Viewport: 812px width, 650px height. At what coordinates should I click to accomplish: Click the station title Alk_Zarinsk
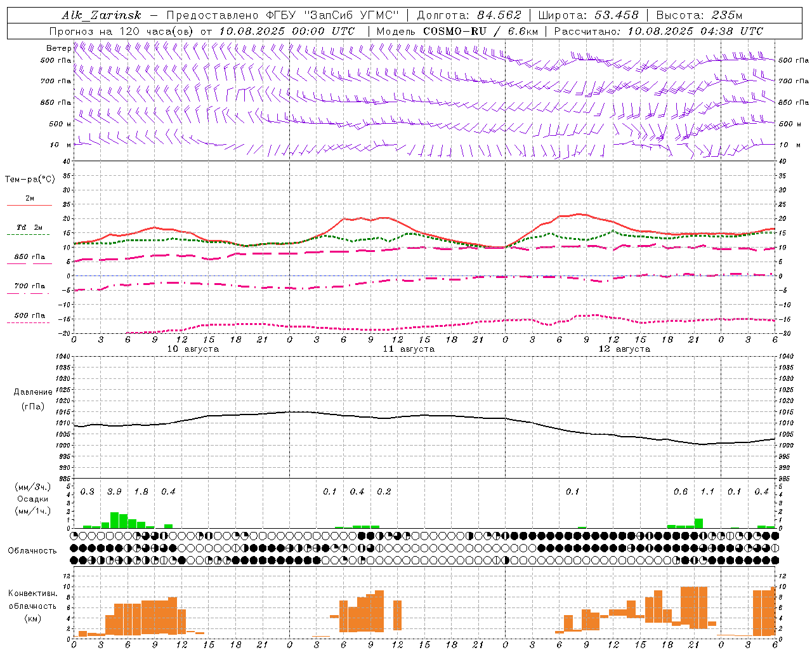coord(101,15)
